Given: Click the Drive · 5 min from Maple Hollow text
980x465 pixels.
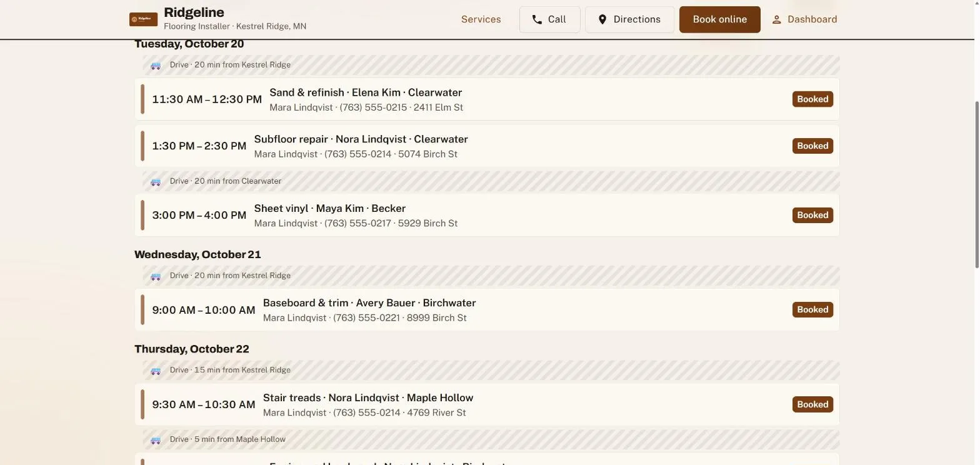Looking at the screenshot, I should point(227,439).
